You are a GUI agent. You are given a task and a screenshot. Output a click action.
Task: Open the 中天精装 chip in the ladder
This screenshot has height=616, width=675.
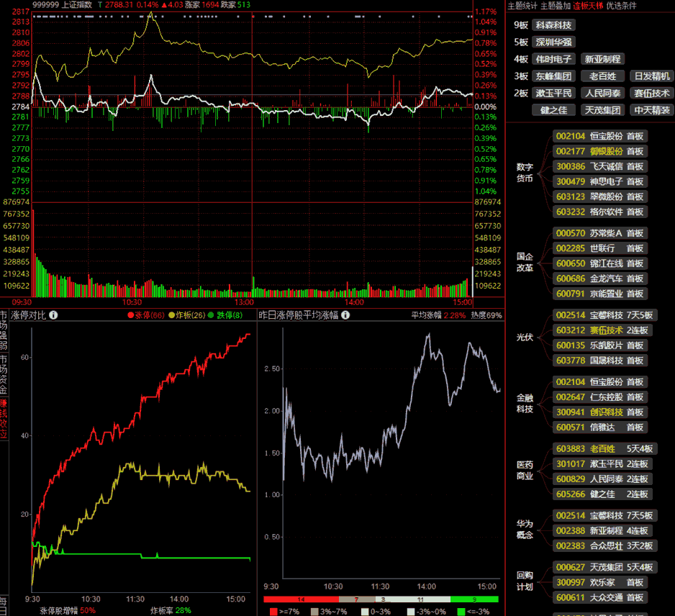click(652, 110)
